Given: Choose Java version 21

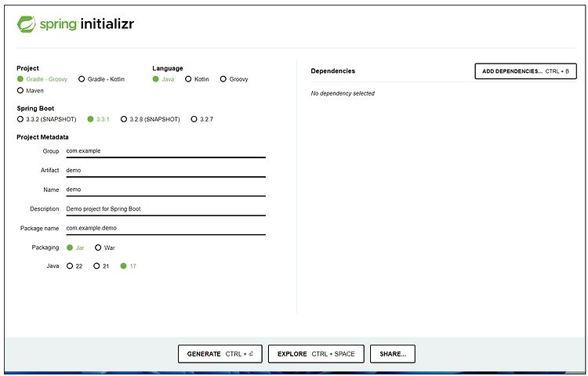Looking at the screenshot, I should tap(101, 266).
